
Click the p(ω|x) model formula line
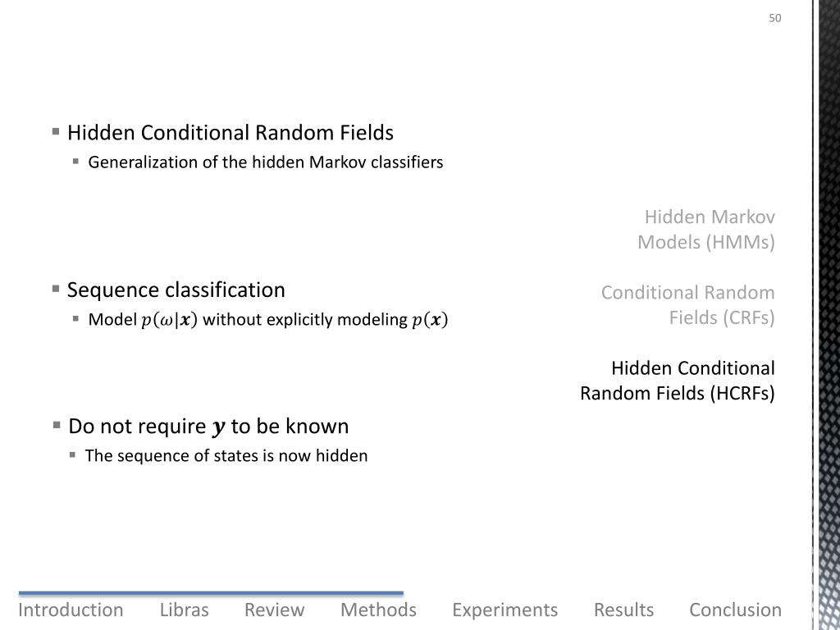pyautogui.click(x=268, y=320)
